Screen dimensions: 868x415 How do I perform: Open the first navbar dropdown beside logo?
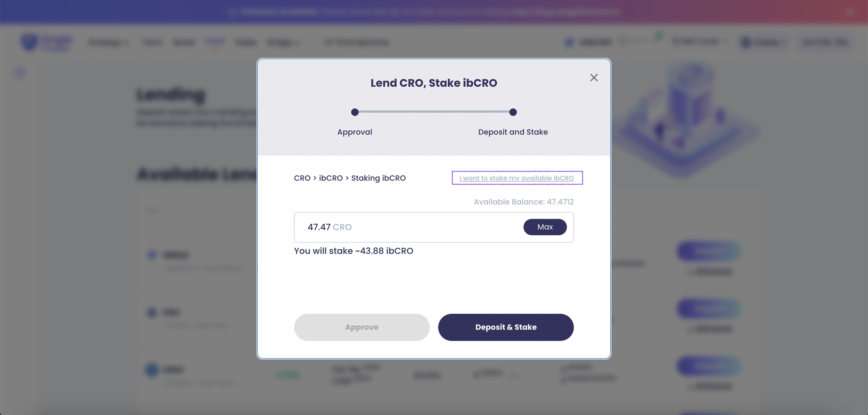(108, 42)
